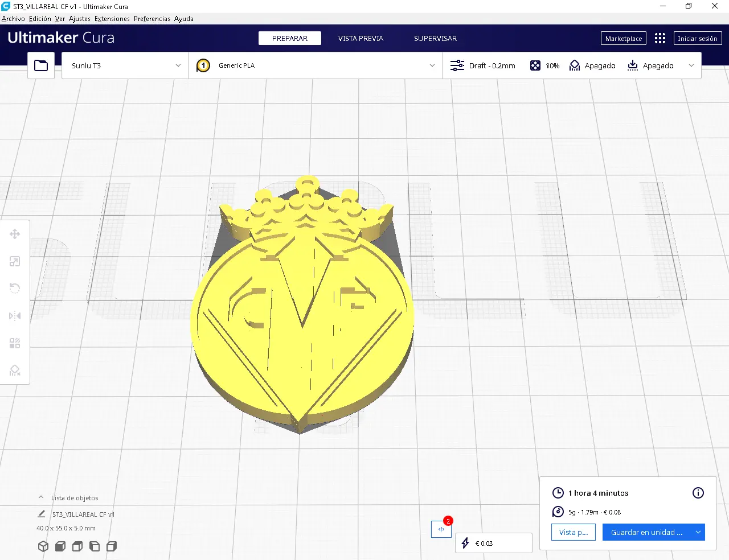The width and height of the screenshot is (729, 560).
Task: Switch to the VISTA PREVIA tab
Action: coord(361,38)
